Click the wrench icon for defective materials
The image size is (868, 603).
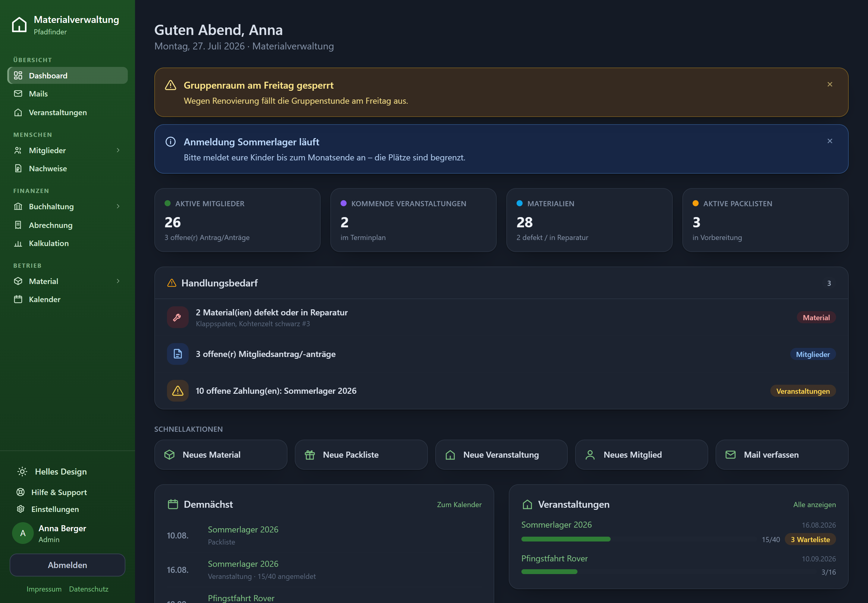178,317
